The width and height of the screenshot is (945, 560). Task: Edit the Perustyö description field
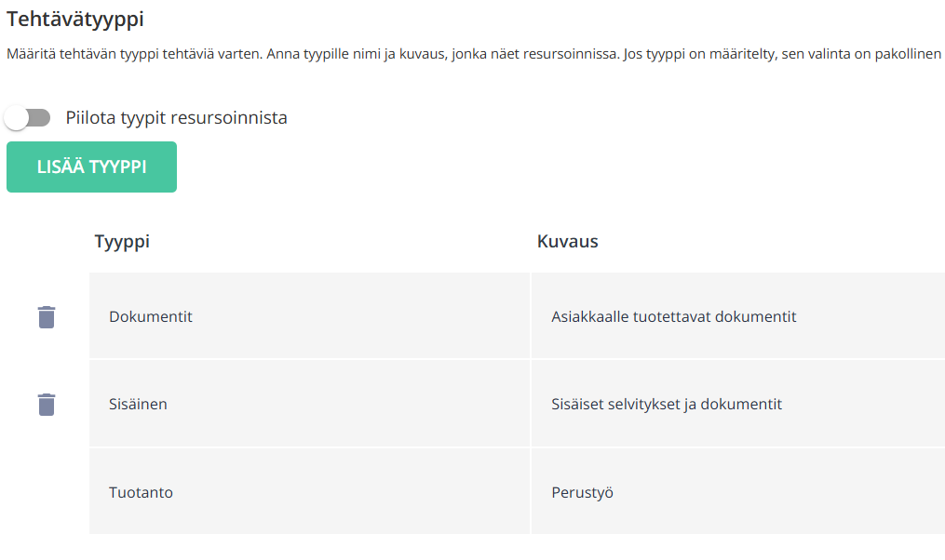pos(738,491)
